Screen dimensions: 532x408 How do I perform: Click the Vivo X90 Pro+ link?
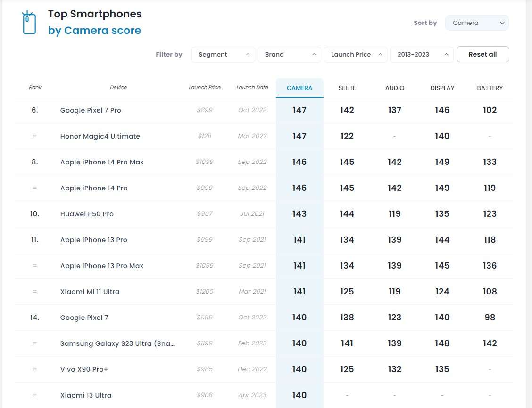[84, 369]
